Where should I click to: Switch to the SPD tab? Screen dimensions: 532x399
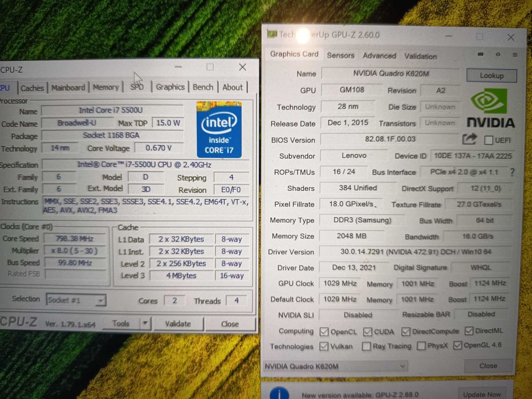(x=137, y=87)
